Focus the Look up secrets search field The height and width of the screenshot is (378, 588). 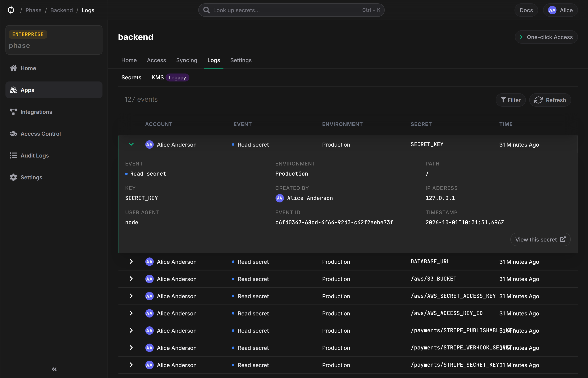pyautogui.click(x=291, y=10)
